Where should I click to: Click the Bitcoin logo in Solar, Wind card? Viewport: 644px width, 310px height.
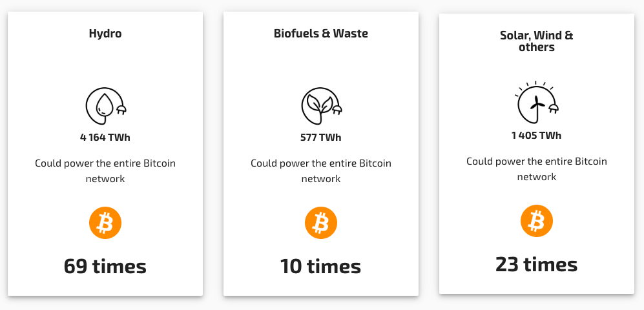(536, 221)
